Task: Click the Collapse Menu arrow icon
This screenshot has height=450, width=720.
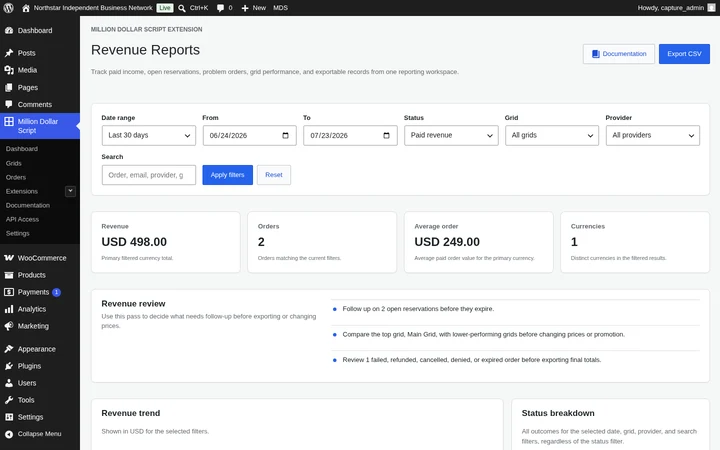Action: click(9, 434)
